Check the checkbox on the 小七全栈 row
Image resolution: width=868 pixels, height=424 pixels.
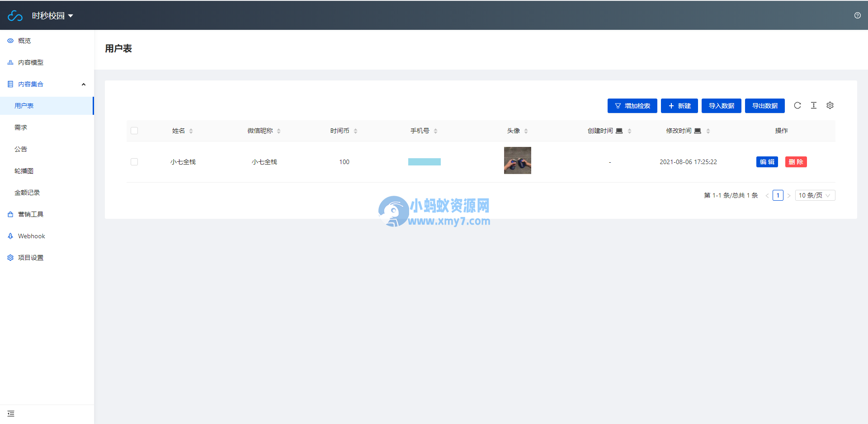(134, 161)
